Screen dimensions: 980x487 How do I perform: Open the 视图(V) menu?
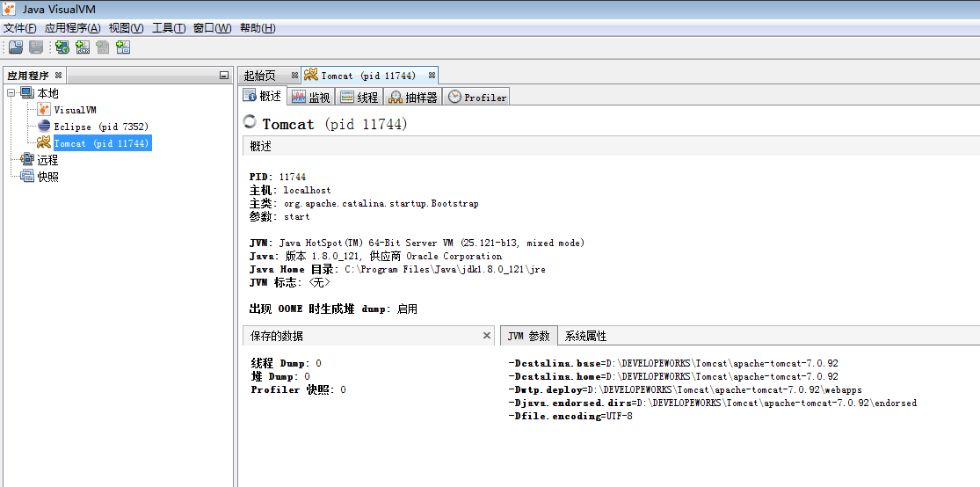coord(127,28)
